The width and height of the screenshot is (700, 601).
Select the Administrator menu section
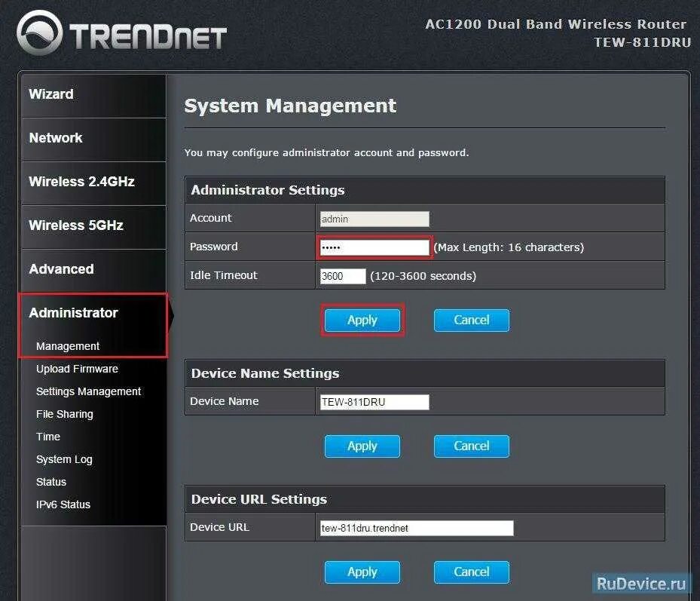coord(73,313)
